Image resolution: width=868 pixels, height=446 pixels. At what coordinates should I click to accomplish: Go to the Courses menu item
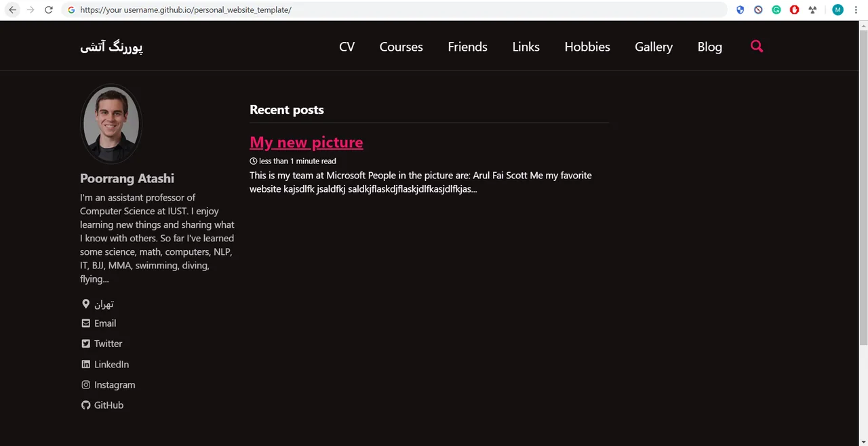coord(401,47)
